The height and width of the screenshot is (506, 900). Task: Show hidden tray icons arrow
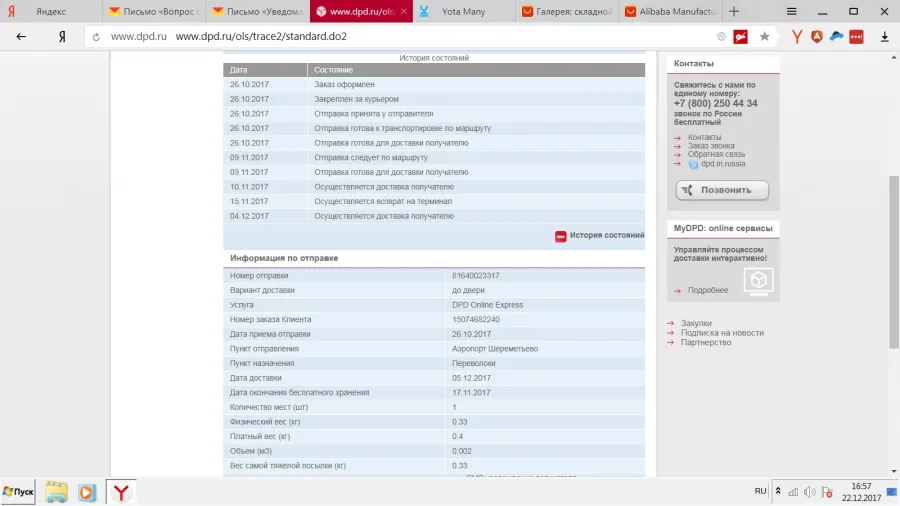778,491
